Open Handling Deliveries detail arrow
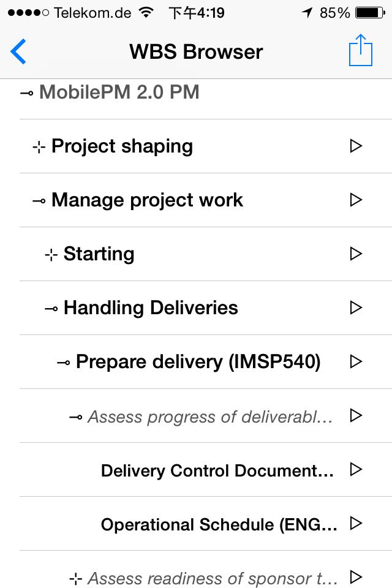The width and height of the screenshot is (392, 588). [355, 307]
